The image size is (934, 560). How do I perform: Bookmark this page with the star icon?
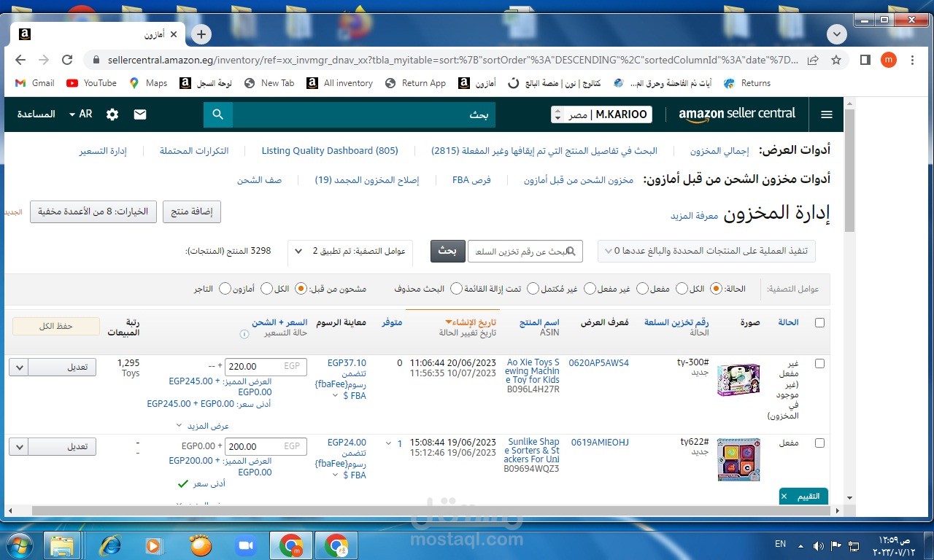pyautogui.click(x=836, y=60)
